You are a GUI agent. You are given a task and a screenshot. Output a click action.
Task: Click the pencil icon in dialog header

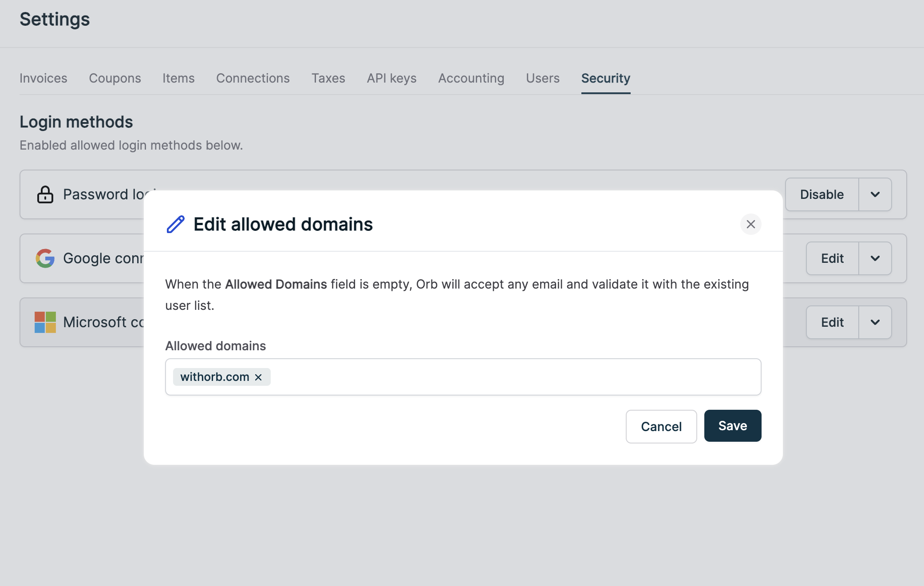[x=175, y=224]
